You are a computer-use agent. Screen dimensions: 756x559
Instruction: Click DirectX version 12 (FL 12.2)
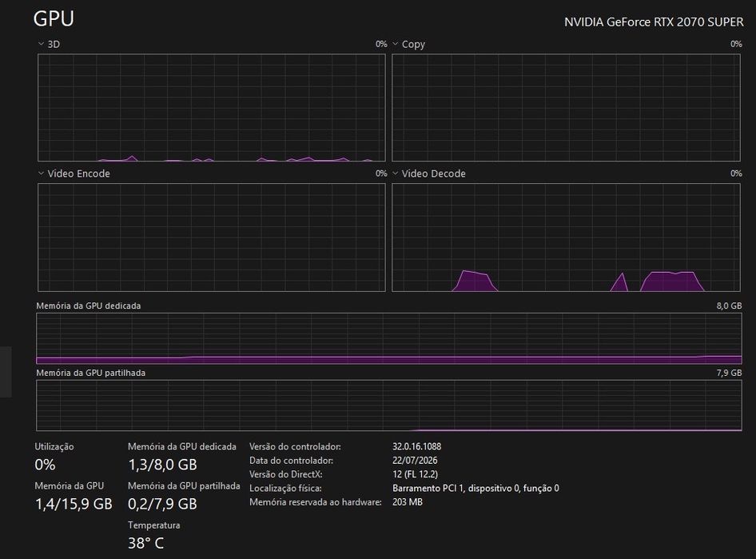416,474
